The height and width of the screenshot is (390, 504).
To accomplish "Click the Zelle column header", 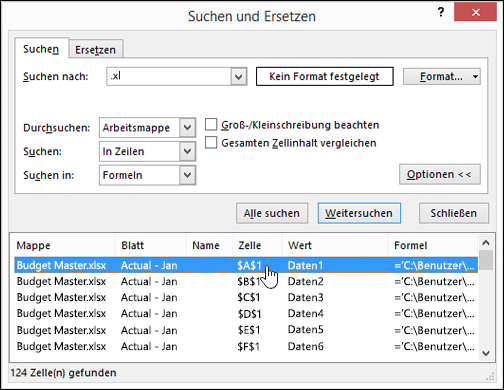I will tap(257, 245).
